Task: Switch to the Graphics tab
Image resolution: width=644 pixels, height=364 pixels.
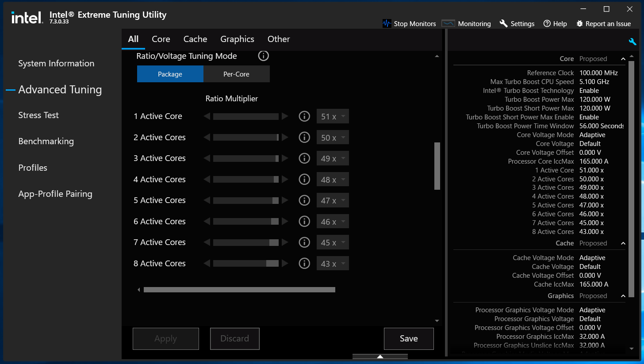Action: click(238, 39)
